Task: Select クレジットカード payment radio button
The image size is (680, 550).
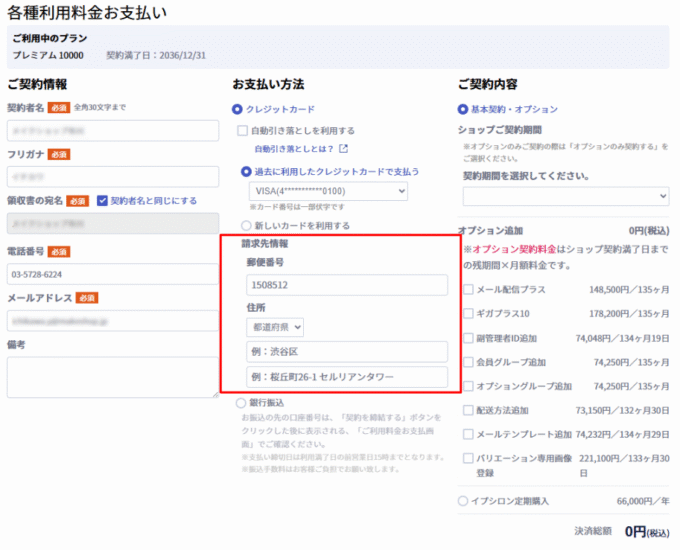Action: click(x=237, y=109)
